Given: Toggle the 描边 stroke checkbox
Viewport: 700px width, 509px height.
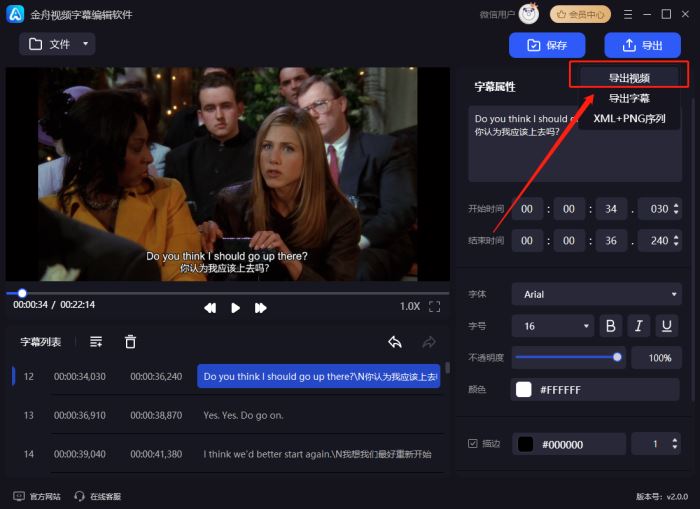Looking at the screenshot, I should point(473,443).
